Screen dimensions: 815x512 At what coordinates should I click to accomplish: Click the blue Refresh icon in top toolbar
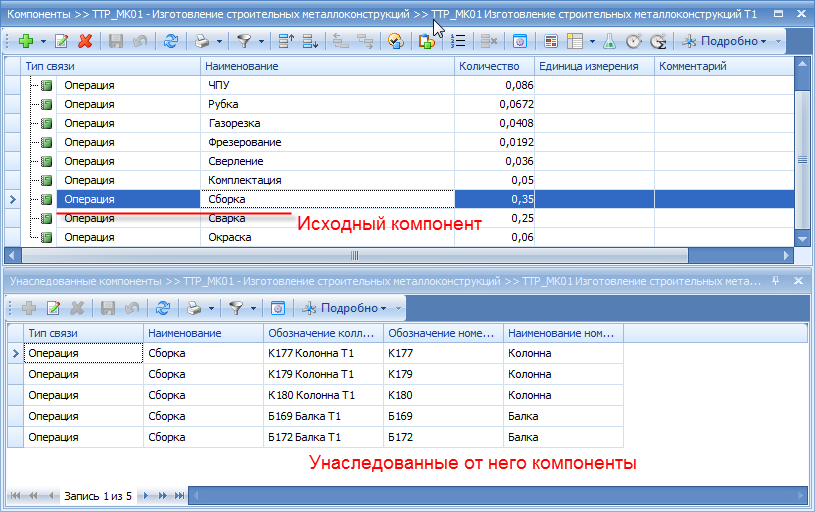[x=170, y=41]
